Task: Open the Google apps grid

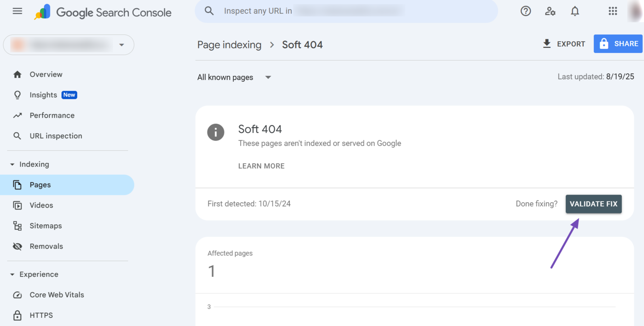Action: (x=613, y=11)
